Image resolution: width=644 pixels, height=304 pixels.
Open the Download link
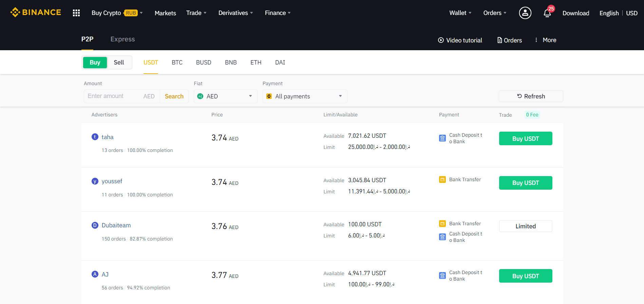(576, 13)
